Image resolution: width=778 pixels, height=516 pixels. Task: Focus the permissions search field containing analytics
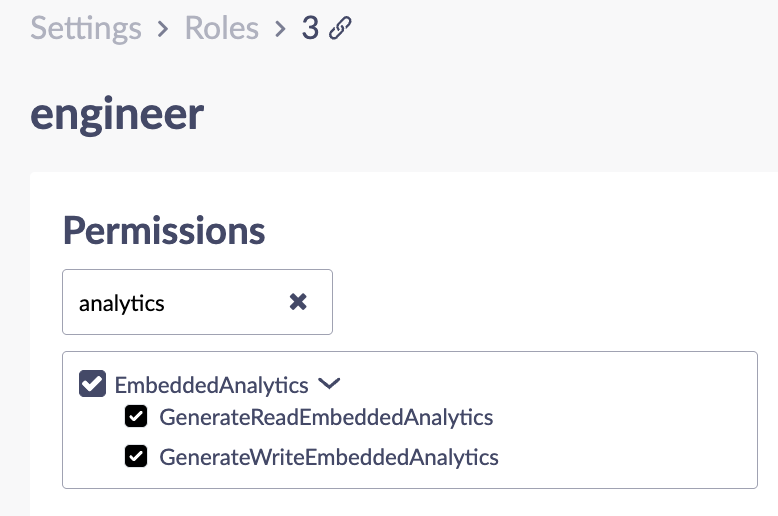click(x=197, y=302)
